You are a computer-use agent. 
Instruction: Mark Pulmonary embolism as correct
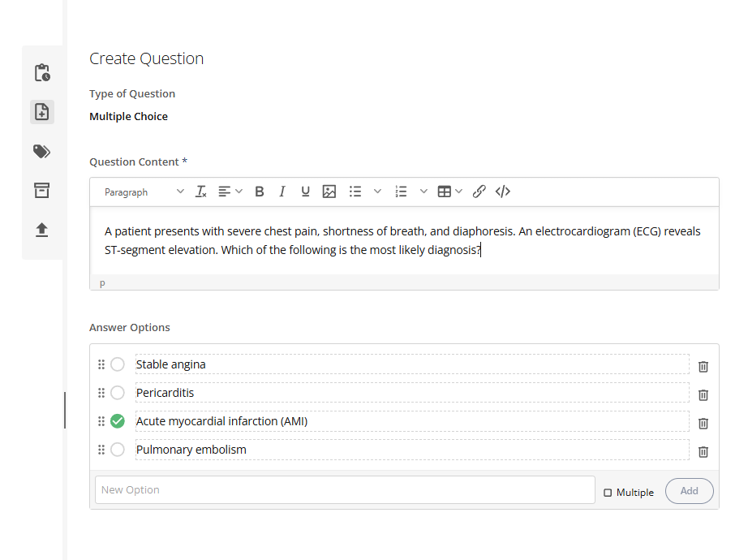pos(117,449)
